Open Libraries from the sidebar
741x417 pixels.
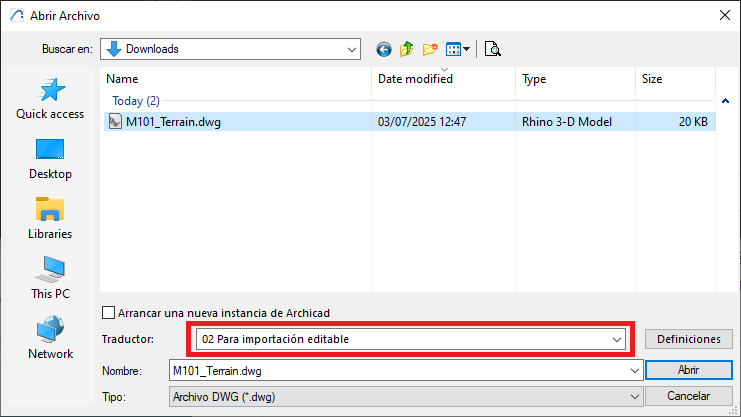point(50,220)
